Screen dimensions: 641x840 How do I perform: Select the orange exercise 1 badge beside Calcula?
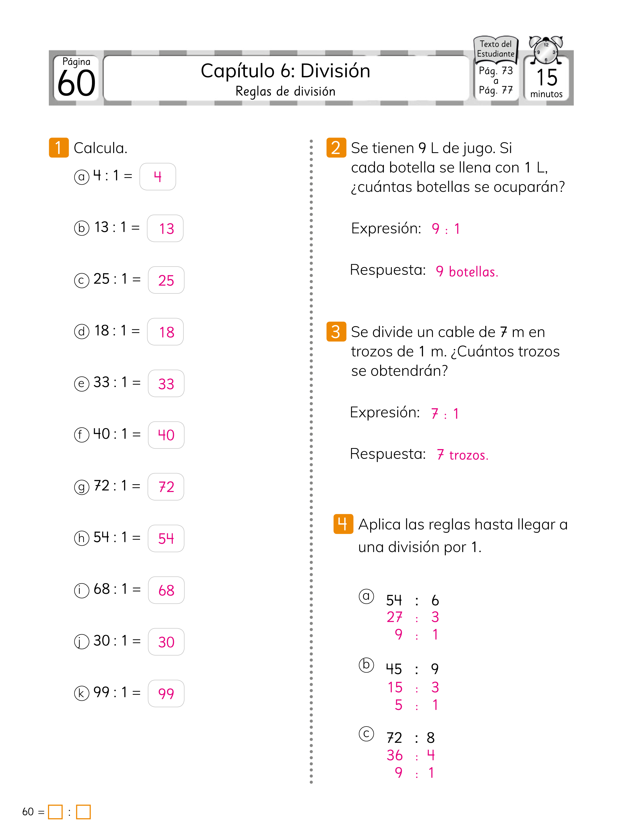pyautogui.click(x=59, y=148)
